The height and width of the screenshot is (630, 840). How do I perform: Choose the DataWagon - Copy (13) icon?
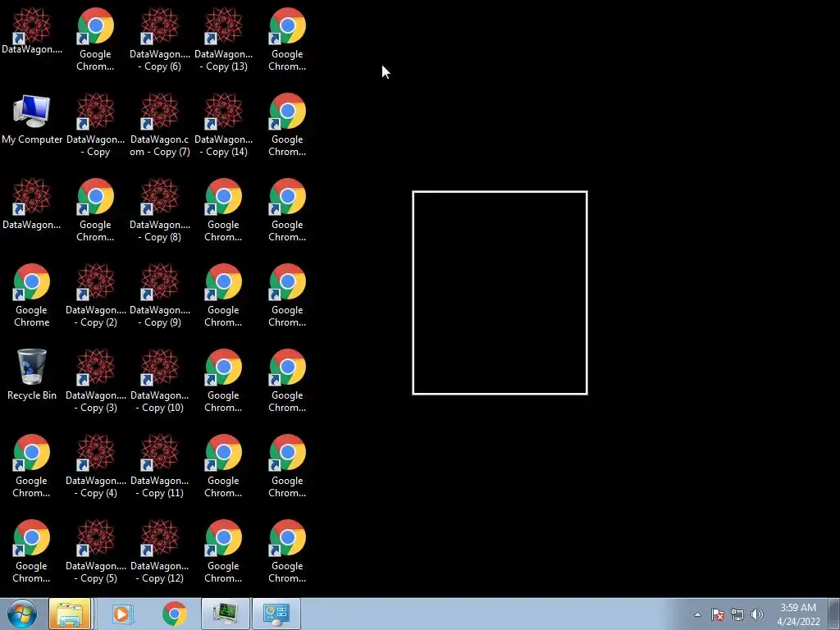coord(223,39)
